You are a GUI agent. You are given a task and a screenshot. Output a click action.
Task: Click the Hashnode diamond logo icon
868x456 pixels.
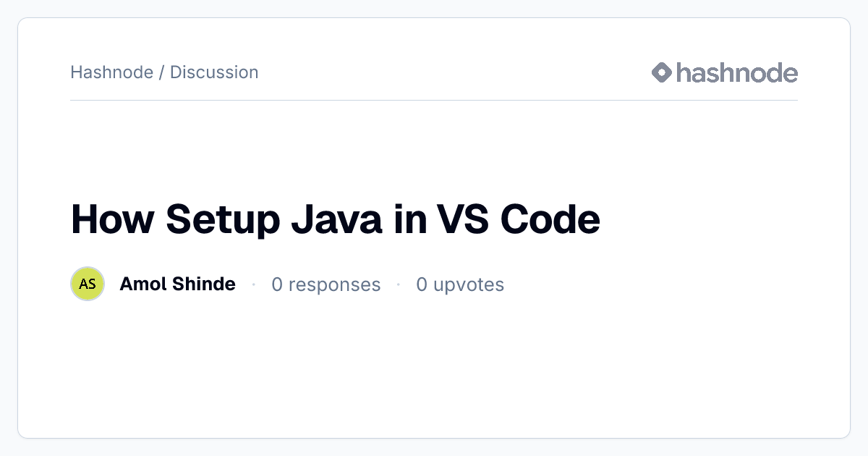tap(662, 72)
